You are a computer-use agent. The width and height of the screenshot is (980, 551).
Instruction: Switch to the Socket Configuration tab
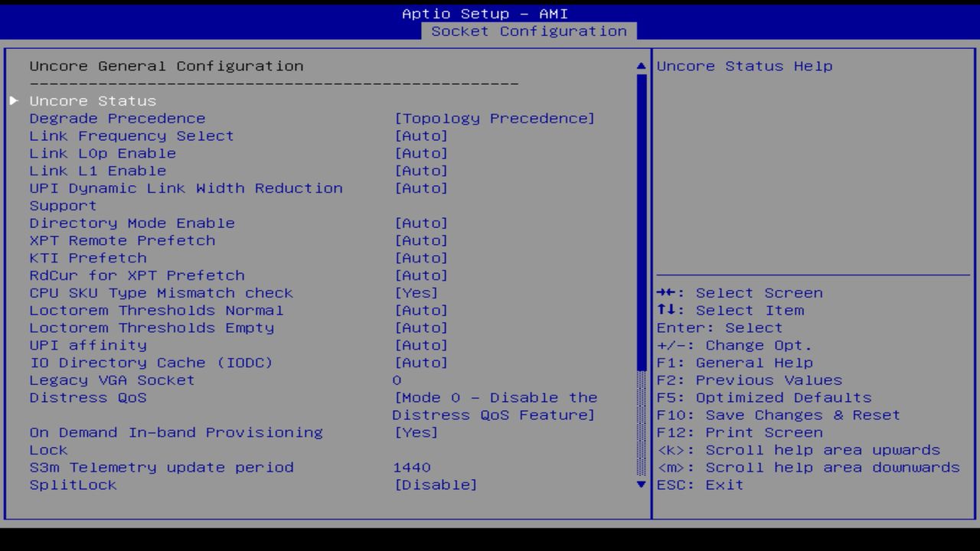coord(528,31)
